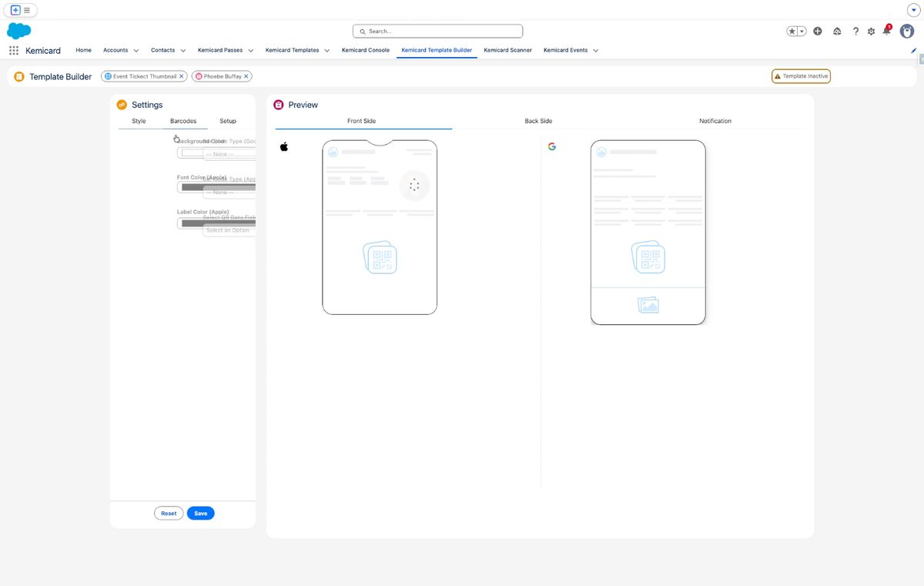Open the Contacts tab
This screenshot has height=586, width=924.
point(162,50)
